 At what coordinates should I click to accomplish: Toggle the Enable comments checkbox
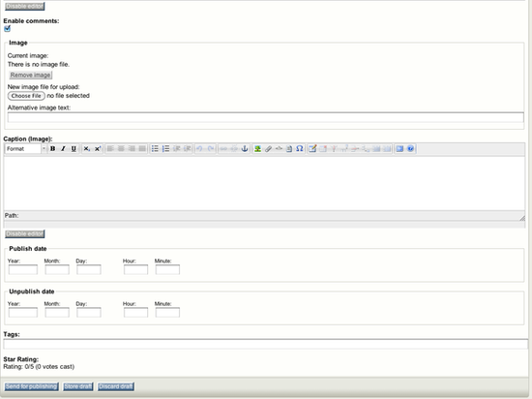coord(7,28)
